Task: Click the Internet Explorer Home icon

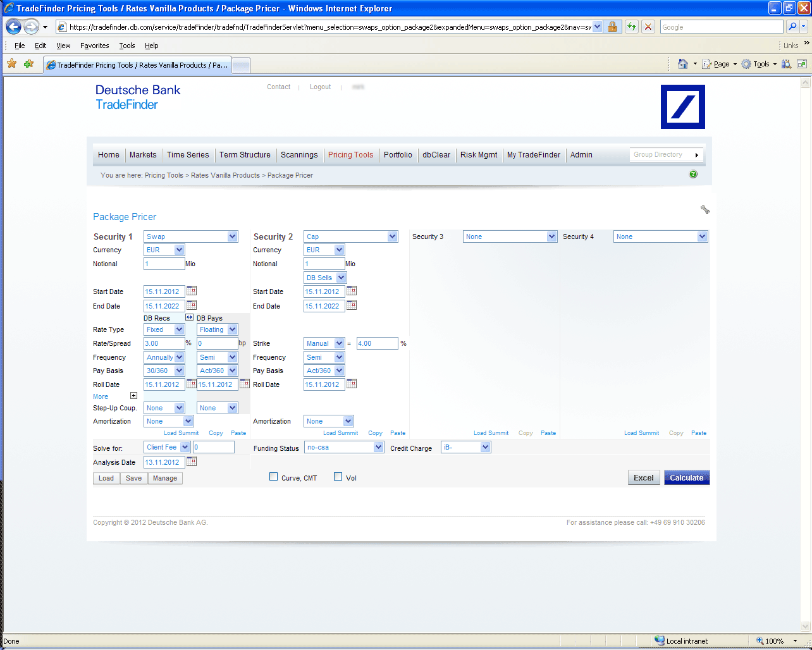Action: click(682, 64)
